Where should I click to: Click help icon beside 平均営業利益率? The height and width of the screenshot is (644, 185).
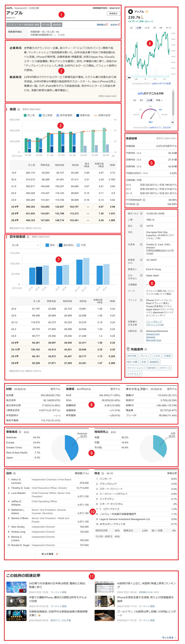point(144,200)
